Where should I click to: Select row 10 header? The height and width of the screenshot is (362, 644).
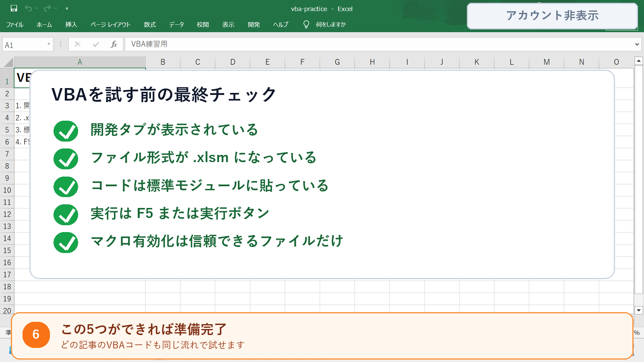(x=7, y=190)
